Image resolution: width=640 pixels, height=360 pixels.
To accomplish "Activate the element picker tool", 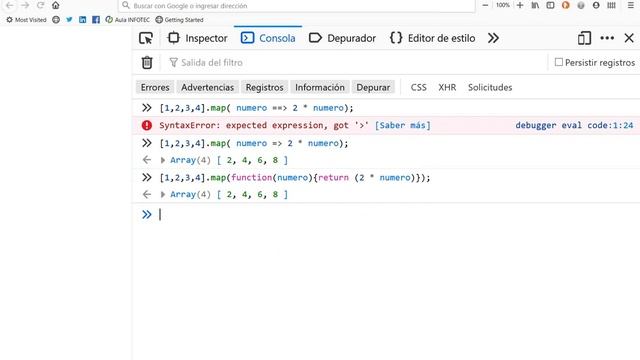I will (x=146, y=38).
